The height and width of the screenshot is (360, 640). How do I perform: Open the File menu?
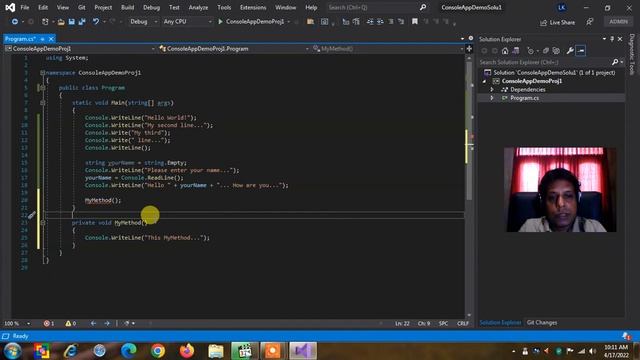pos(24,7)
